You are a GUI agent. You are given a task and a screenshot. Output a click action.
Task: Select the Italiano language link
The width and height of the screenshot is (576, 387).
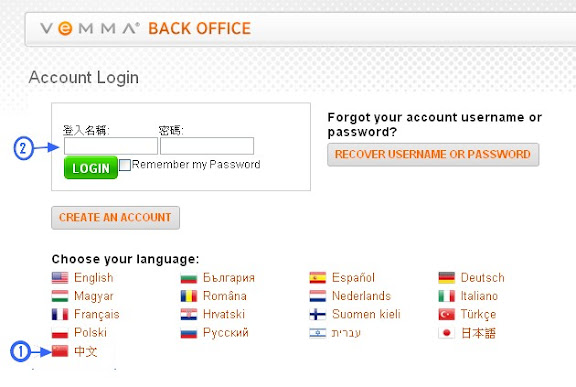tap(479, 296)
